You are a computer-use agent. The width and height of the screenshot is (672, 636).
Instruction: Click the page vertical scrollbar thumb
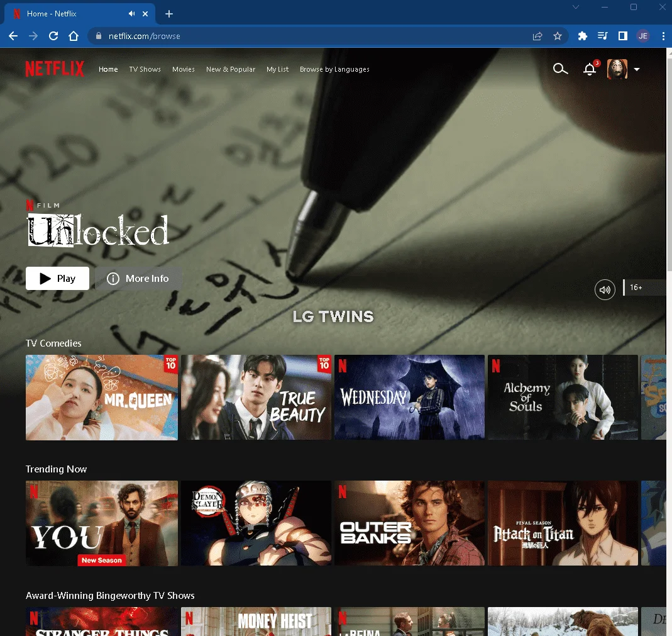pos(669,164)
